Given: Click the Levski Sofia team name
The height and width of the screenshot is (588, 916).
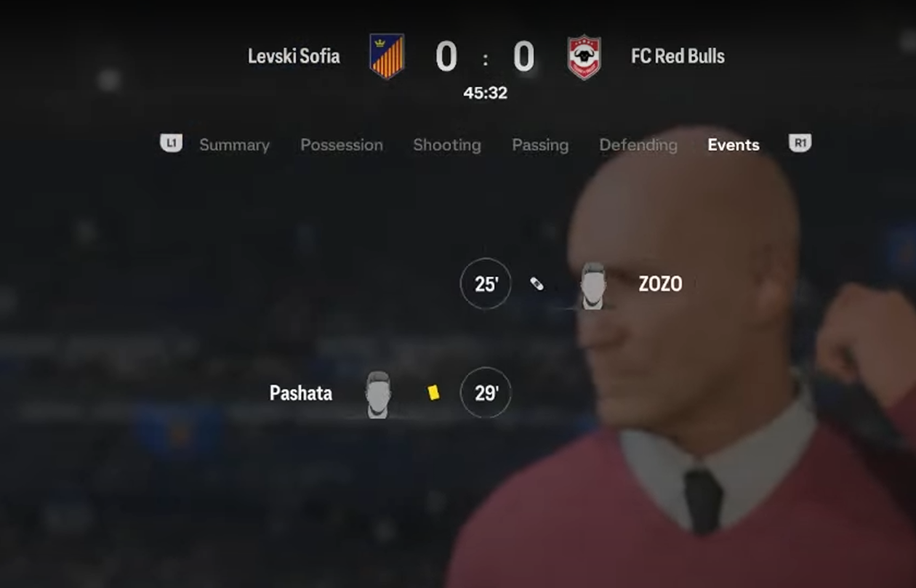Looking at the screenshot, I should [x=294, y=56].
